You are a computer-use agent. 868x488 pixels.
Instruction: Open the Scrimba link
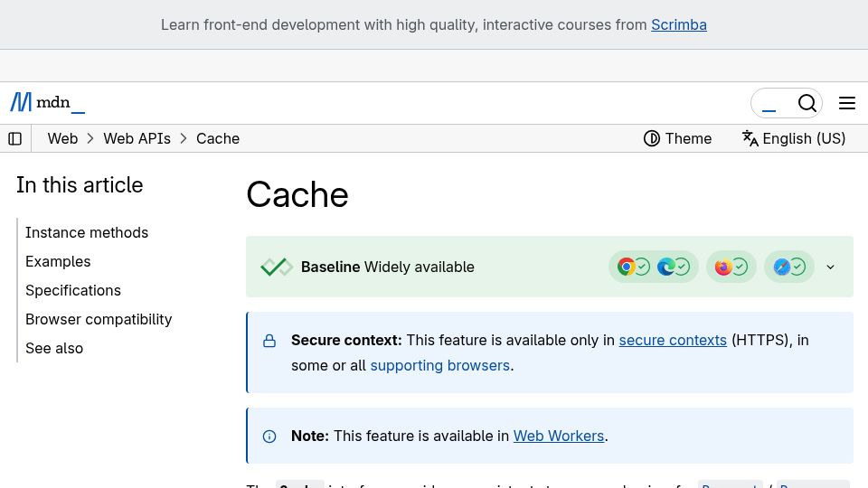(x=679, y=25)
